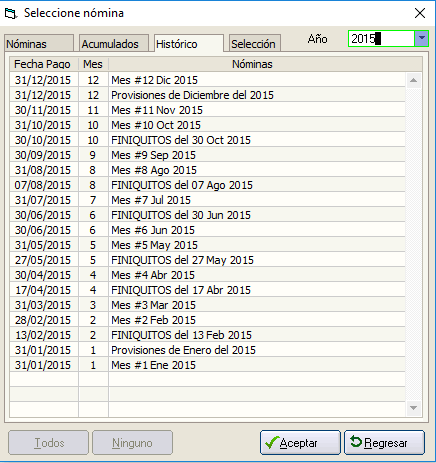Image resolution: width=436 pixels, height=463 pixels.
Task: Click the green checkmark on Aceptar
Action: pyautogui.click(x=271, y=442)
